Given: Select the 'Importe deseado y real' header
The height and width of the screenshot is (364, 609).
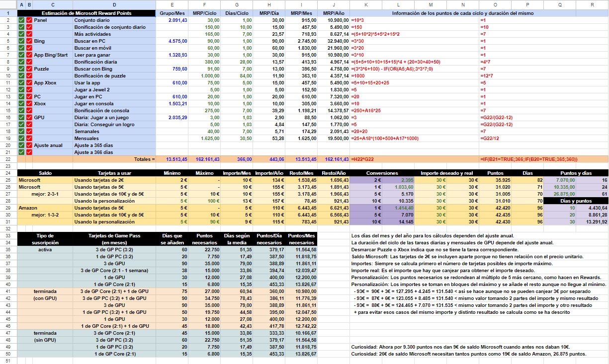Looking at the screenshot, I should click(447, 173).
